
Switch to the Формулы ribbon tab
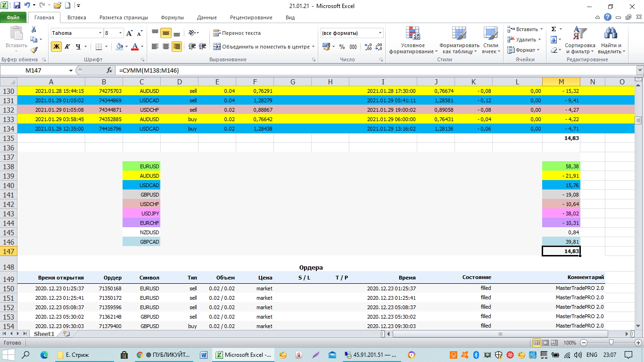click(x=172, y=17)
